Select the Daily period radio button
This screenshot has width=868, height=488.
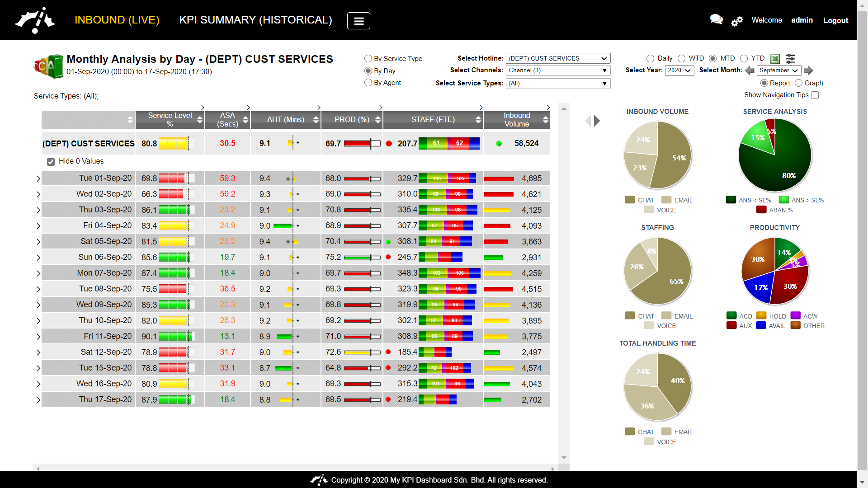[650, 58]
